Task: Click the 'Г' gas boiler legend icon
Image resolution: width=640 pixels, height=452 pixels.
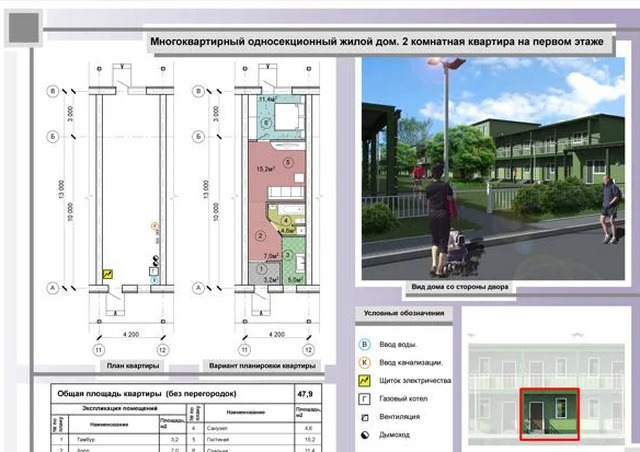Action: pyautogui.click(x=364, y=399)
